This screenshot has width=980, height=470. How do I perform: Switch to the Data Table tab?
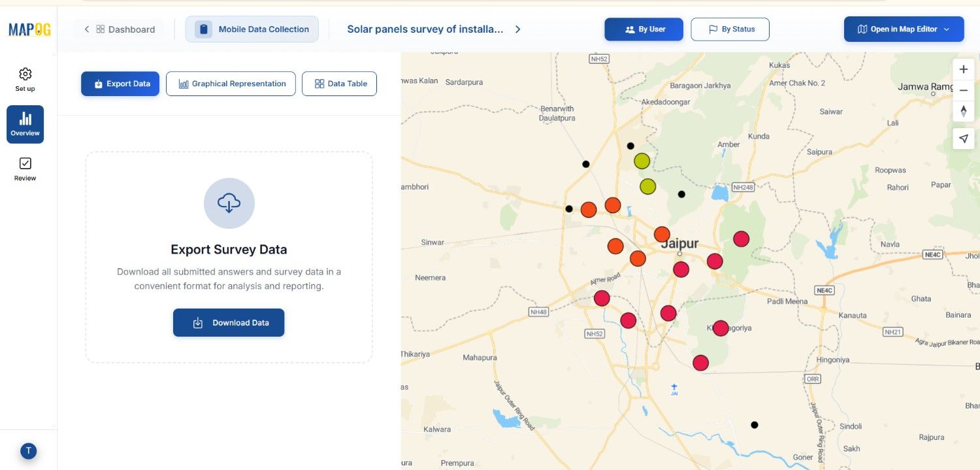coord(339,83)
